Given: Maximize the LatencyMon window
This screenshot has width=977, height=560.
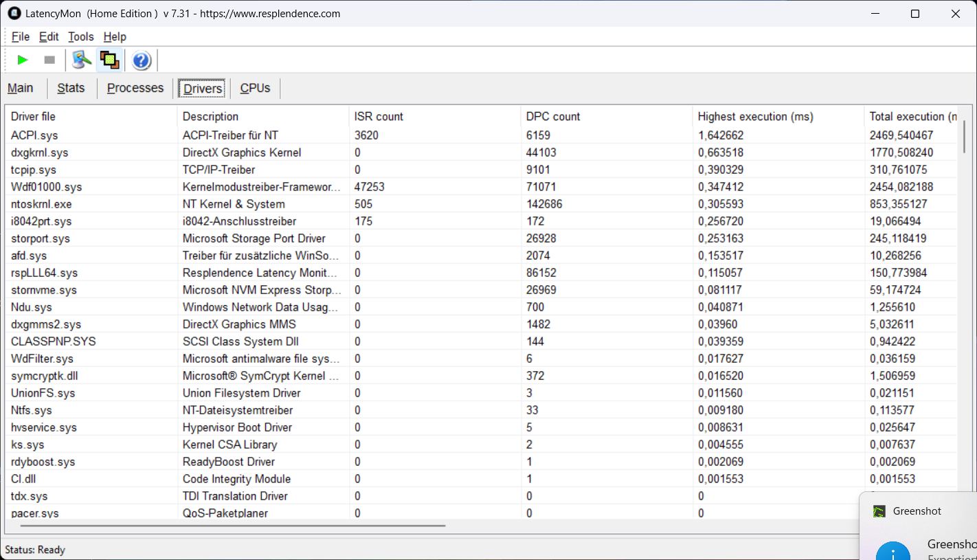Looking at the screenshot, I should pyautogui.click(x=915, y=14).
